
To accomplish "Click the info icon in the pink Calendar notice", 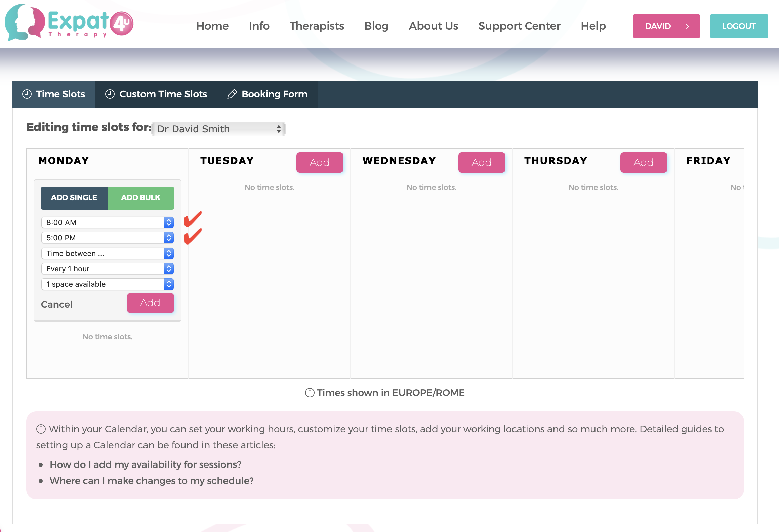I will [41, 429].
